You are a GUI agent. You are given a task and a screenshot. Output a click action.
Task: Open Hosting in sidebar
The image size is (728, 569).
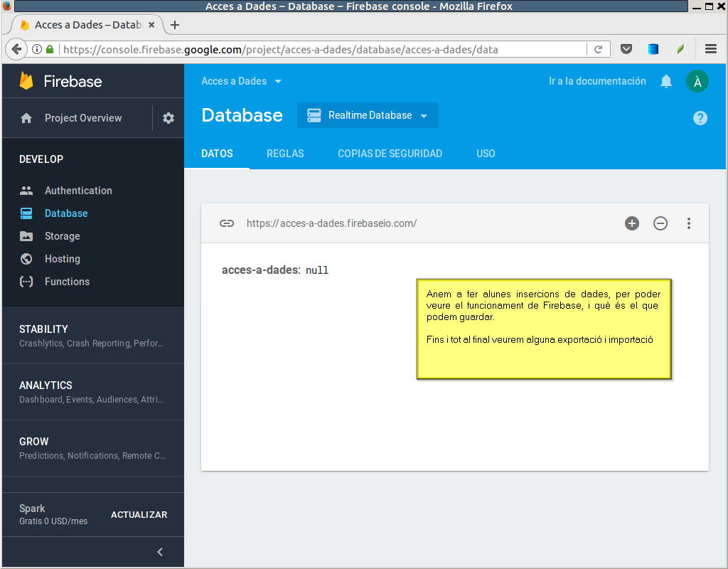(x=63, y=259)
